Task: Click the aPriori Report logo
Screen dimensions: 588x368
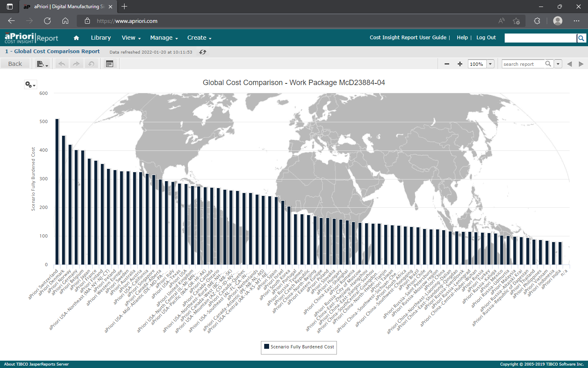Action: coord(31,38)
